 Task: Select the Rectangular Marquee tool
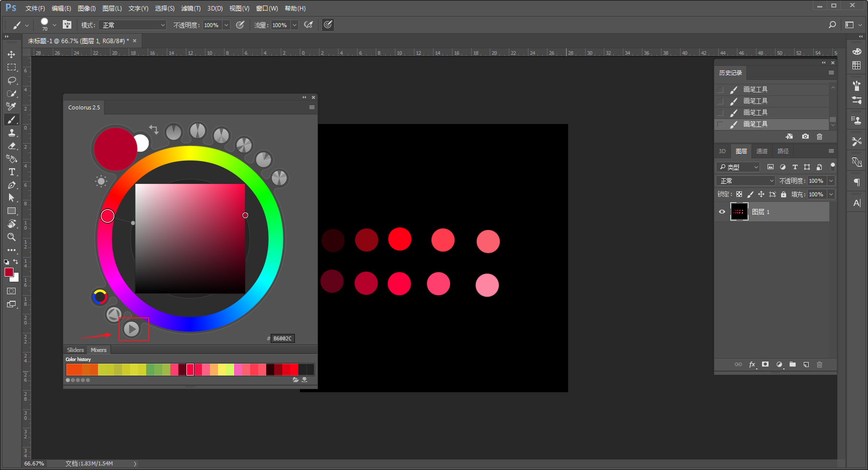click(x=12, y=67)
